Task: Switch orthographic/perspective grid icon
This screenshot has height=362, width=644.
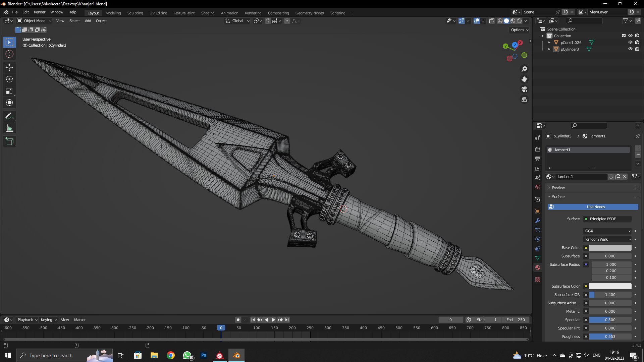Action: [524, 100]
